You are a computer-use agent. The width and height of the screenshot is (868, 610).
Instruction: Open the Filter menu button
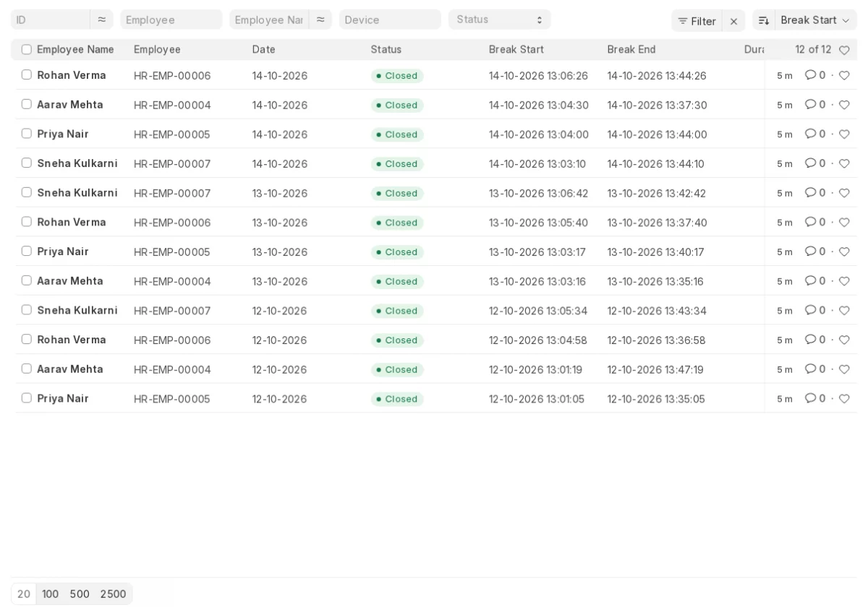[x=697, y=21]
